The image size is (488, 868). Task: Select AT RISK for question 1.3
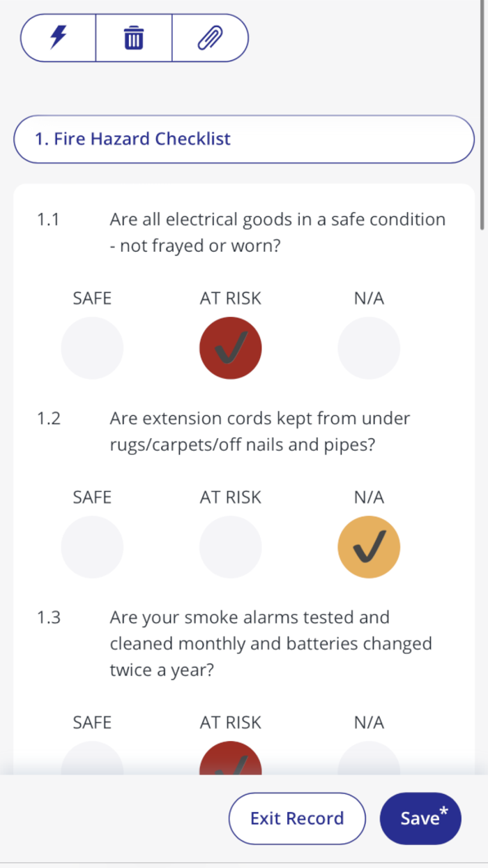(230, 761)
